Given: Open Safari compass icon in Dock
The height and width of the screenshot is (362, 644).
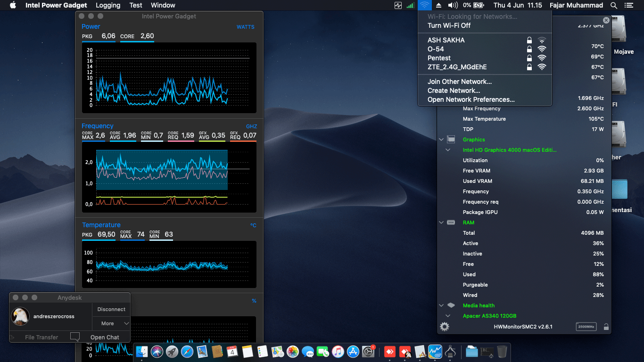Looking at the screenshot, I should click(x=187, y=352).
